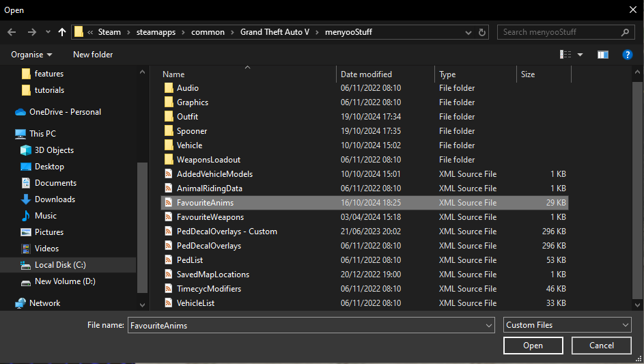Sort files by Date modified column
Screen dimensions: 644x364
pos(367,74)
